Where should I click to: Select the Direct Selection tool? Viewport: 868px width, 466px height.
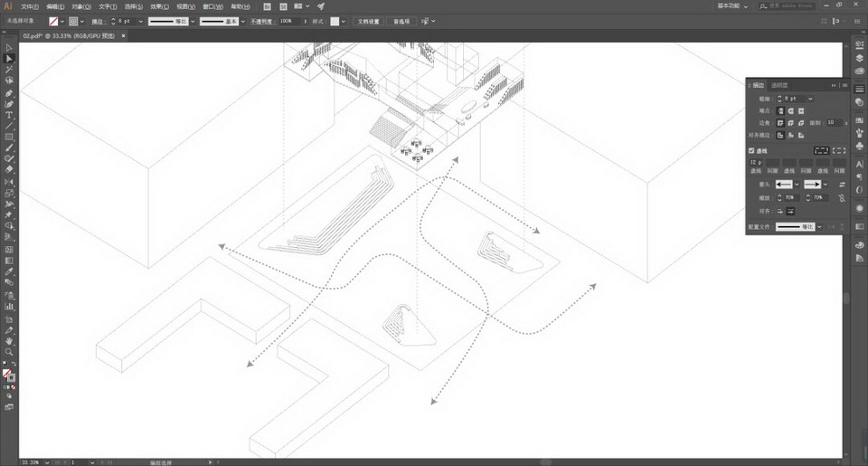point(9,59)
